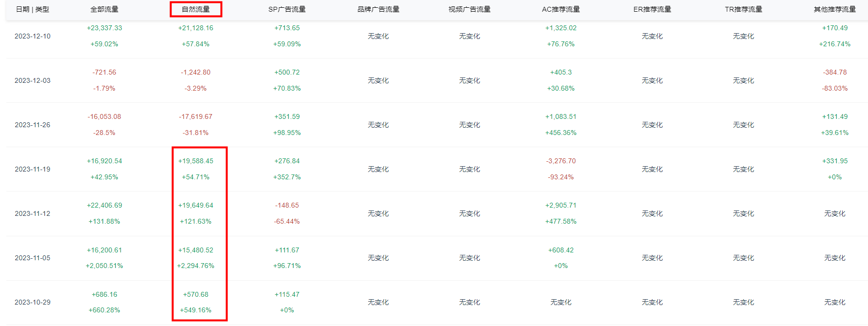Click the +59.02% total traffic percentage
The image size is (868, 326).
coord(104,44)
